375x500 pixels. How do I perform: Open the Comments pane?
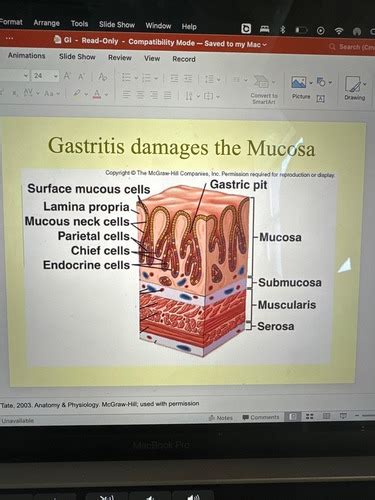pos(261,417)
